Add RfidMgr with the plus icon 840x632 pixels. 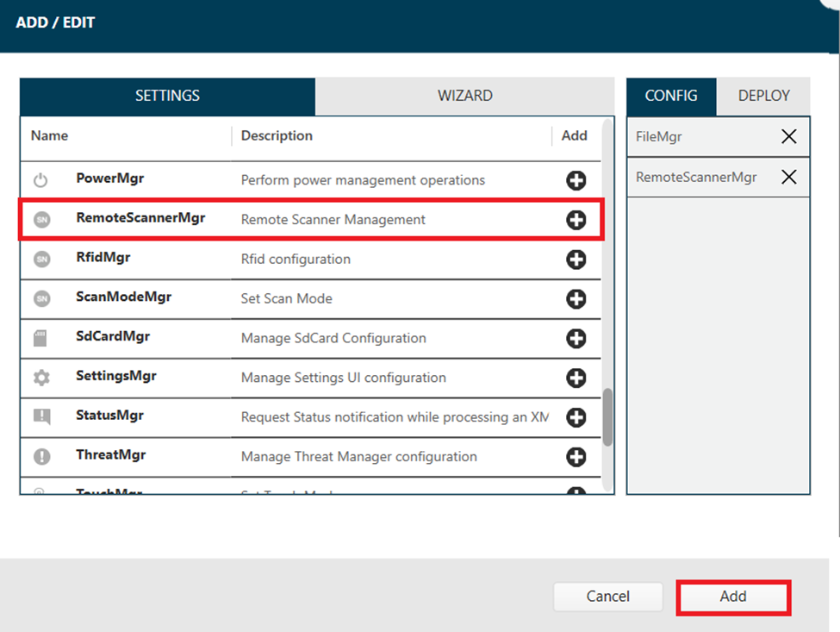click(576, 260)
